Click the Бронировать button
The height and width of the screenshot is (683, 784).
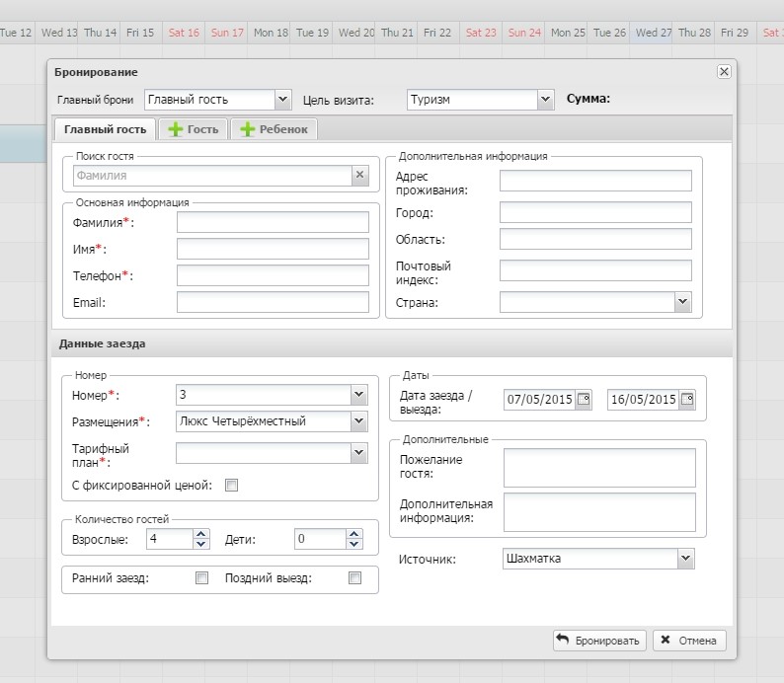(x=598, y=641)
